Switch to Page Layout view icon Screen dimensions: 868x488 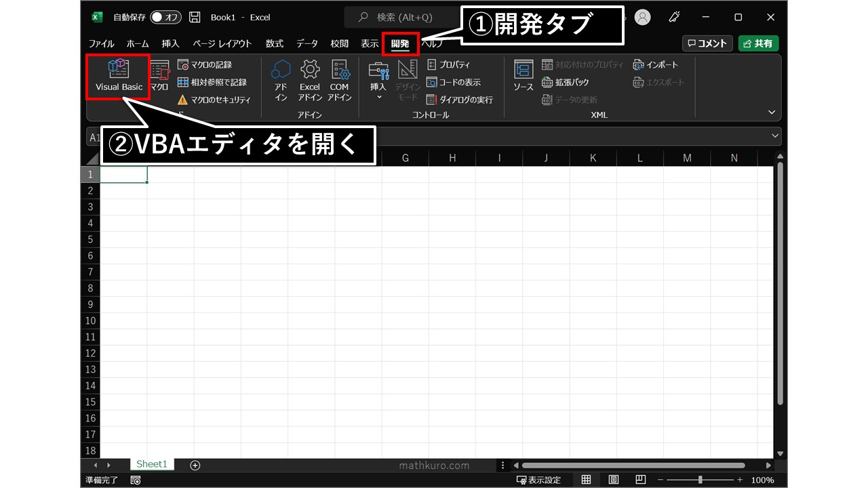pyautogui.click(x=614, y=480)
